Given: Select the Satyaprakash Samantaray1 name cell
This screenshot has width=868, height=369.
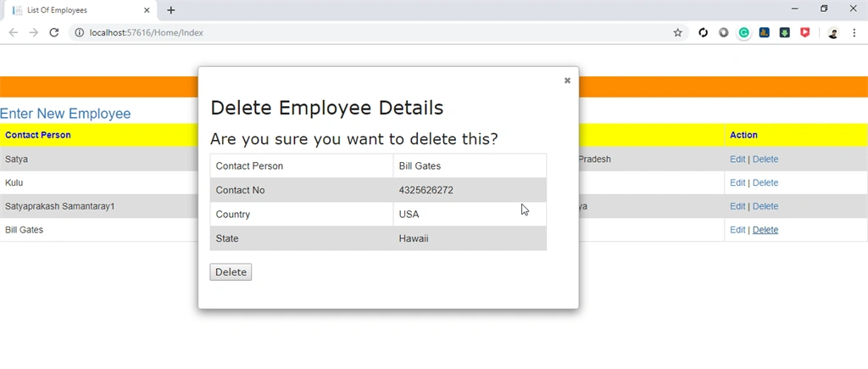Looking at the screenshot, I should tap(60, 206).
